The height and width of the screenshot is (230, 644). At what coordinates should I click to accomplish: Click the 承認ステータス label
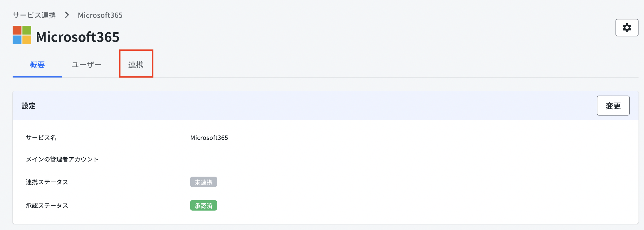[x=47, y=206]
